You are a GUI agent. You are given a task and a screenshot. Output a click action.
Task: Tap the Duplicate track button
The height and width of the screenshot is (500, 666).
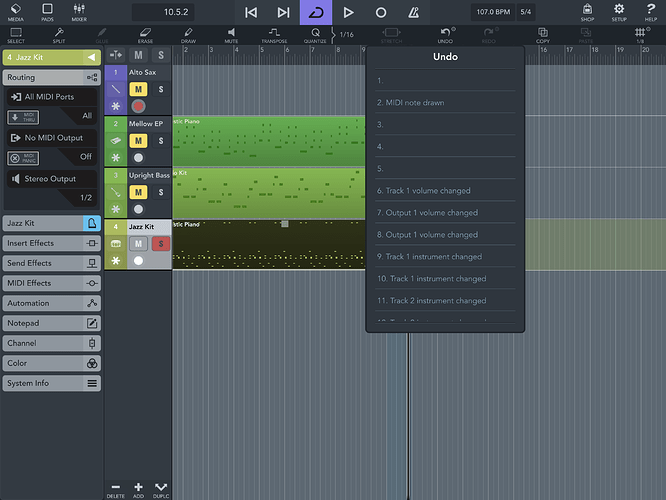161,488
